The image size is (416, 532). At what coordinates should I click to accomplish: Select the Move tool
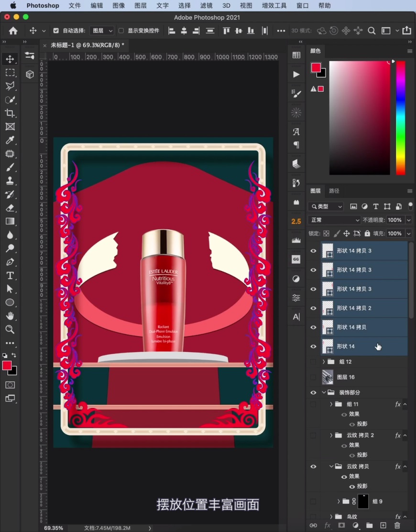pos(10,59)
